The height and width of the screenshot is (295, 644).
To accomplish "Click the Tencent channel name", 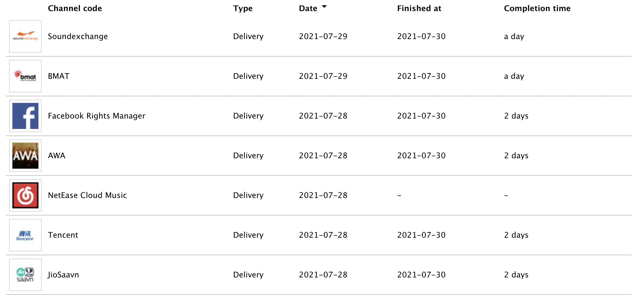I will [63, 235].
